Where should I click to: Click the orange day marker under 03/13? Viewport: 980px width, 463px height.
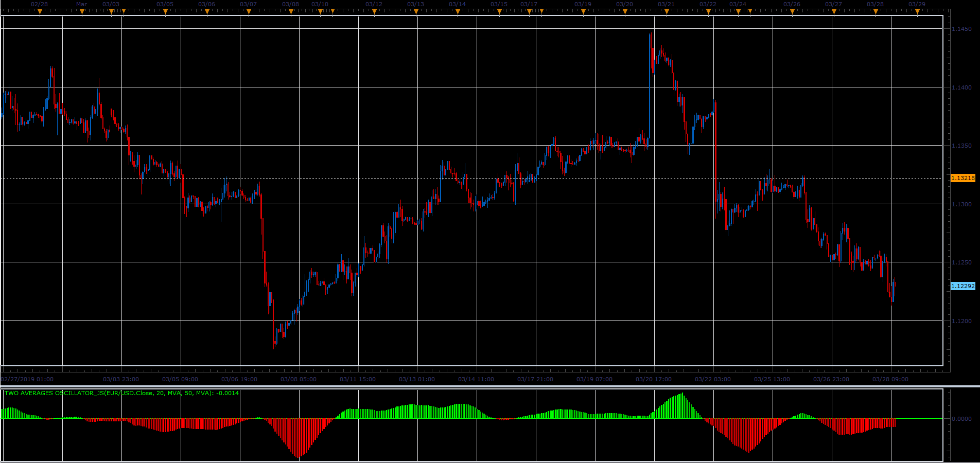click(x=416, y=12)
